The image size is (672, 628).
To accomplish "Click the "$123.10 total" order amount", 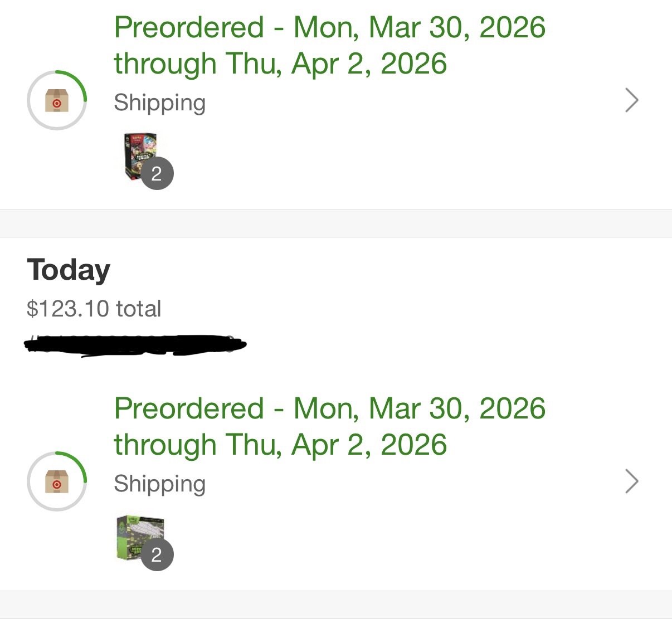I will [x=94, y=309].
